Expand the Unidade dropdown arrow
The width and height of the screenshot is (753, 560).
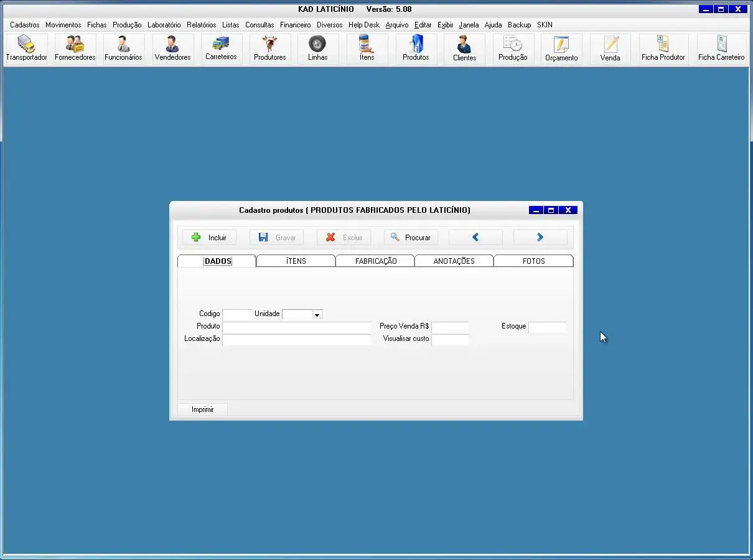[317, 315]
